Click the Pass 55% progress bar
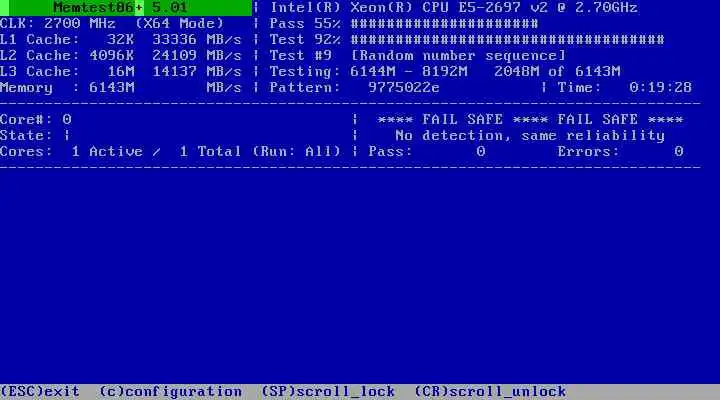 click(444, 23)
